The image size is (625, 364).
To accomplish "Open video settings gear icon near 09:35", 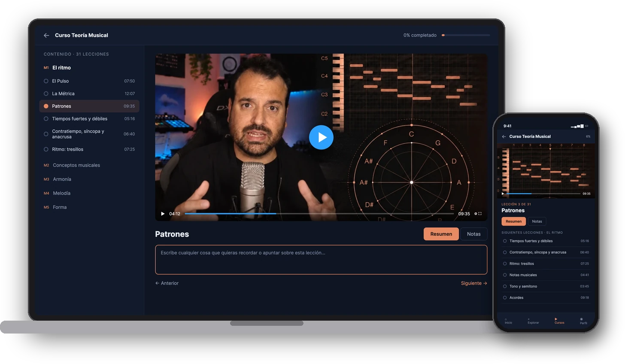I will 476,214.
